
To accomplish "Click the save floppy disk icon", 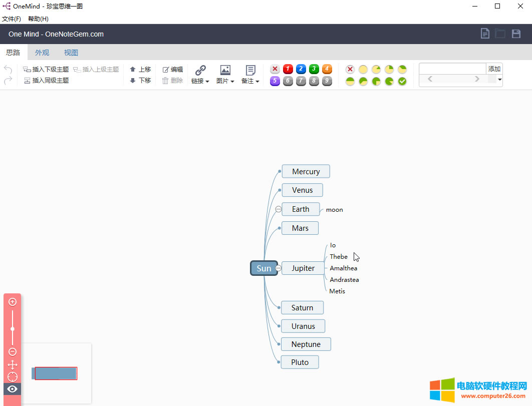I will [x=516, y=34].
